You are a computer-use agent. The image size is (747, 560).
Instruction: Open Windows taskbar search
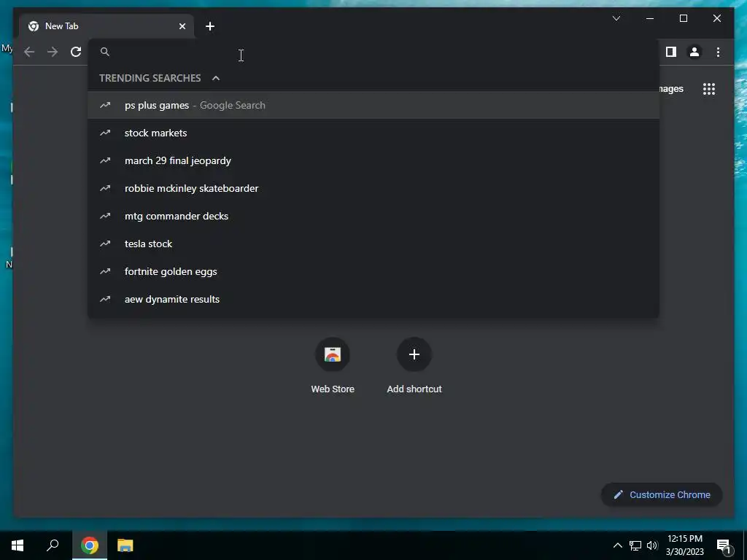click(53, 545)
